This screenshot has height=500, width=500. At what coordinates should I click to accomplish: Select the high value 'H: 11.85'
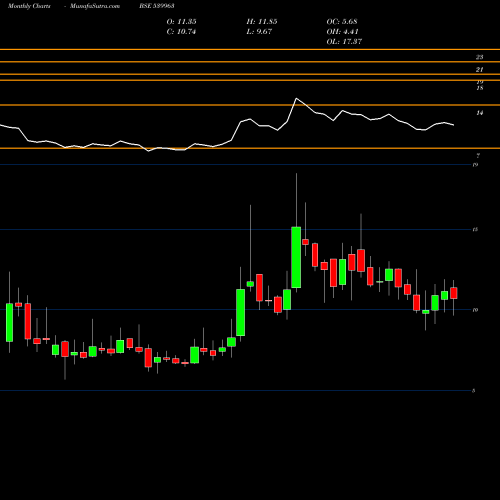[262, 22]
